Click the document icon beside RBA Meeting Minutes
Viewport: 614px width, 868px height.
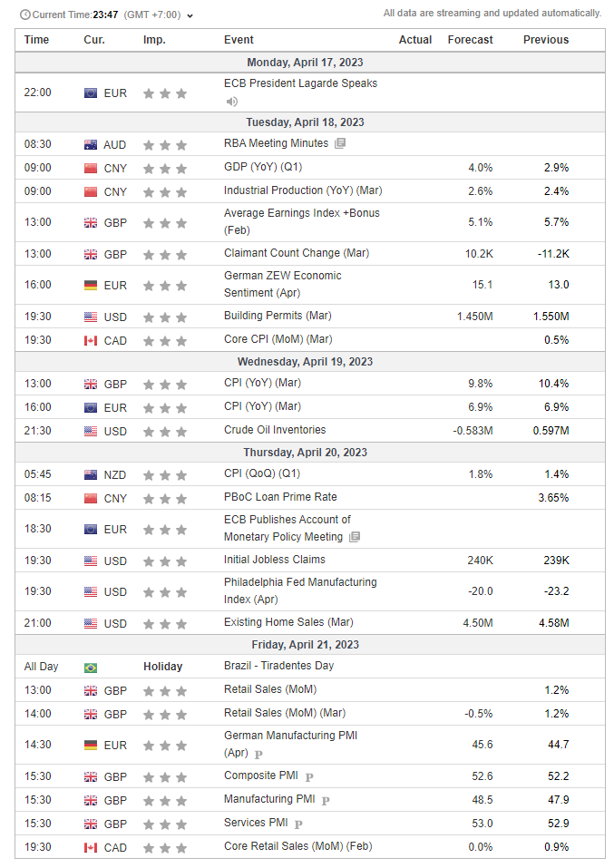tap(340, 143)
